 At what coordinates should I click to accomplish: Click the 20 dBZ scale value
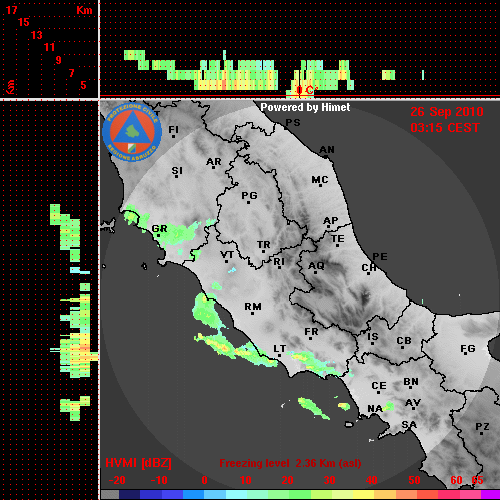[287, 480]
